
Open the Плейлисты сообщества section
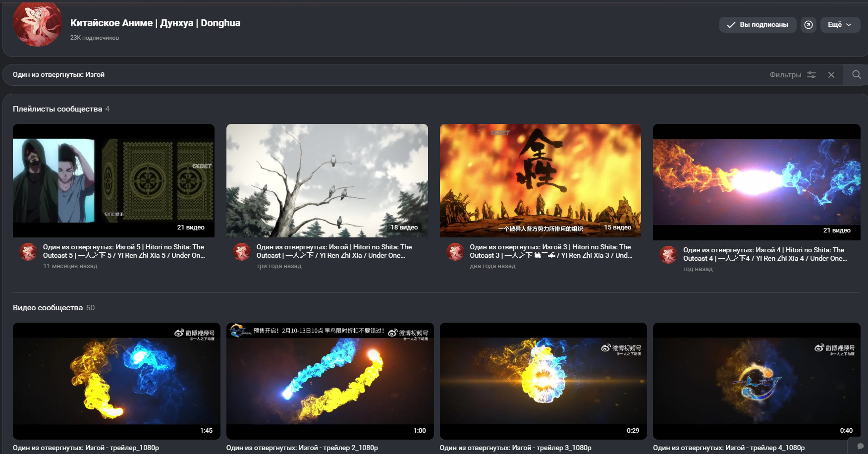[57, 109]
